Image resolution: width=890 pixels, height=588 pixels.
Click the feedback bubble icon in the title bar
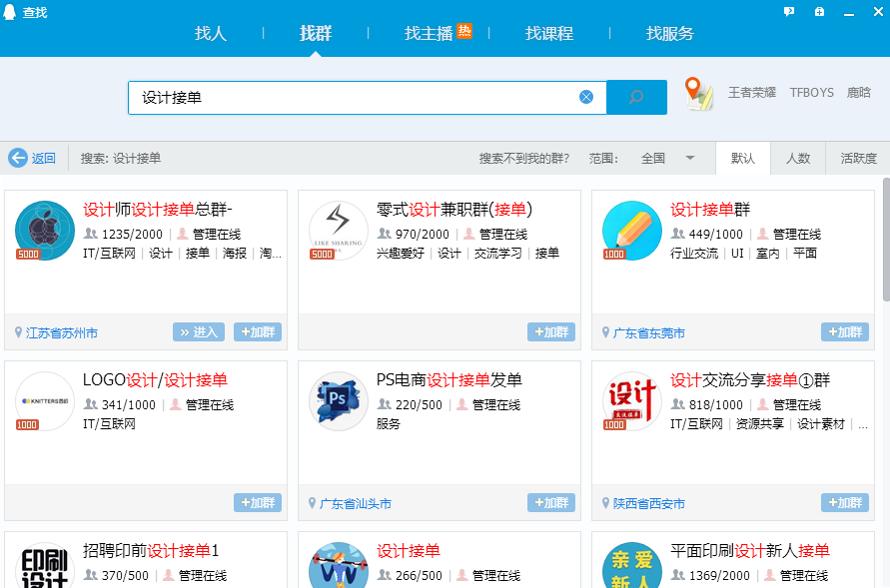pos(789,10)
